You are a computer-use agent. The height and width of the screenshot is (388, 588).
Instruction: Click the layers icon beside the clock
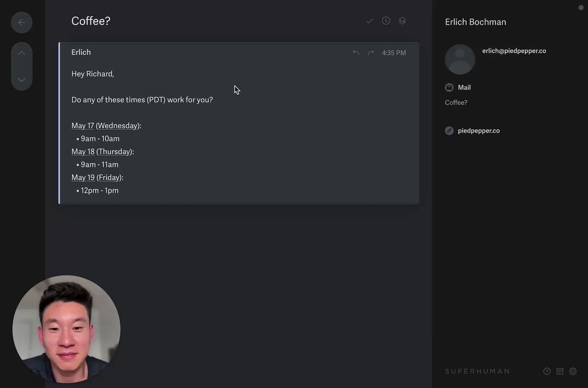[x=402, y=21]
